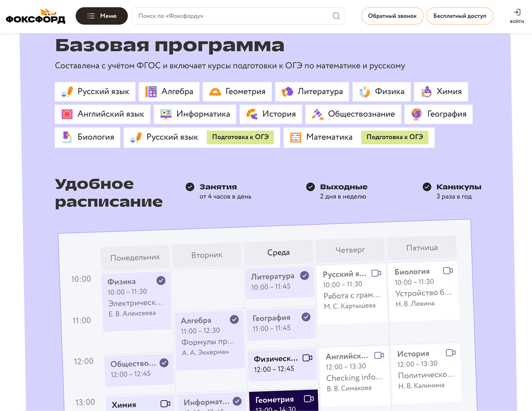Image resolution: width=532 pixels, height=411 pixels.
Task: Click the video icon on Геометрия lesson
Action: (x=309, y=399)
